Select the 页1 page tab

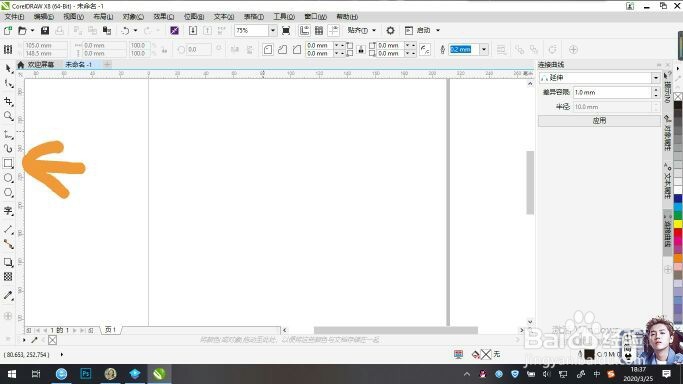tap(111, 330)
